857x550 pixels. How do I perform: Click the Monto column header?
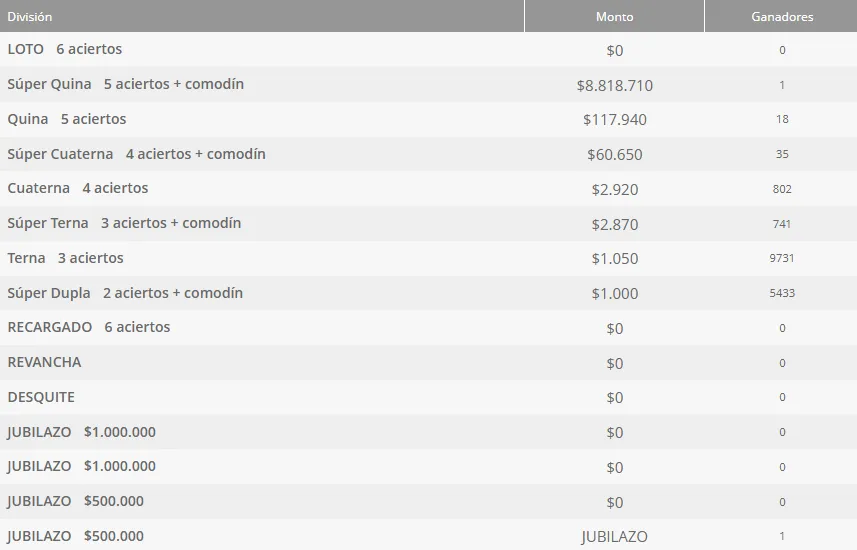point(614,16)
